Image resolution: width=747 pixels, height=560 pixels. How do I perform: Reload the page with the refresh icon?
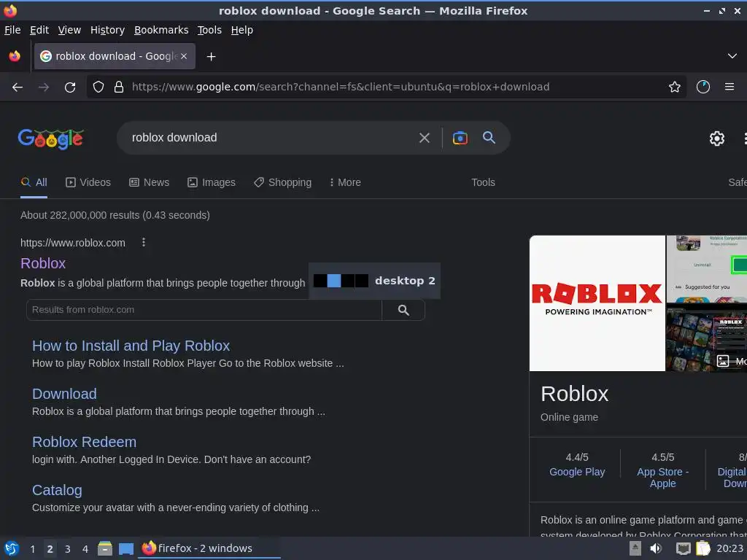click(70, 87)
